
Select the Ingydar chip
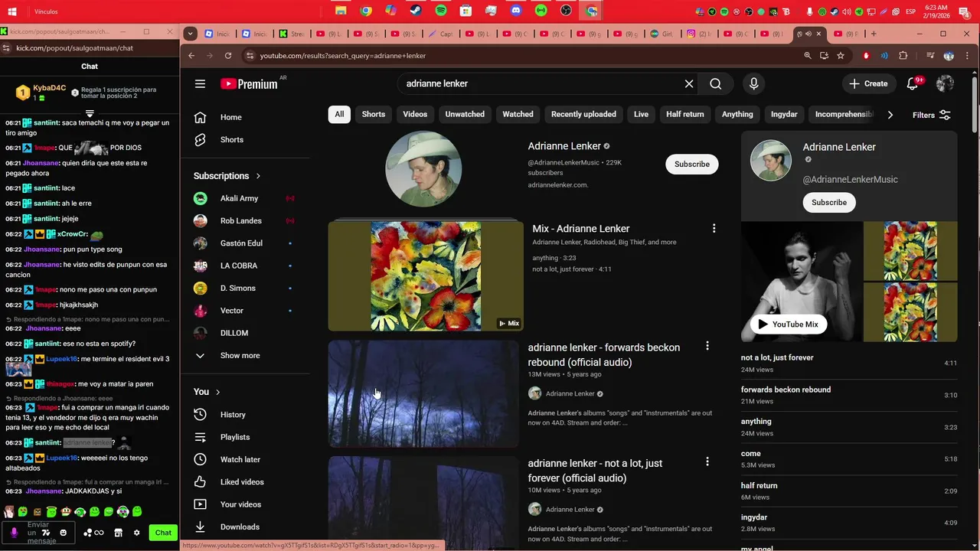coord(784,114)
